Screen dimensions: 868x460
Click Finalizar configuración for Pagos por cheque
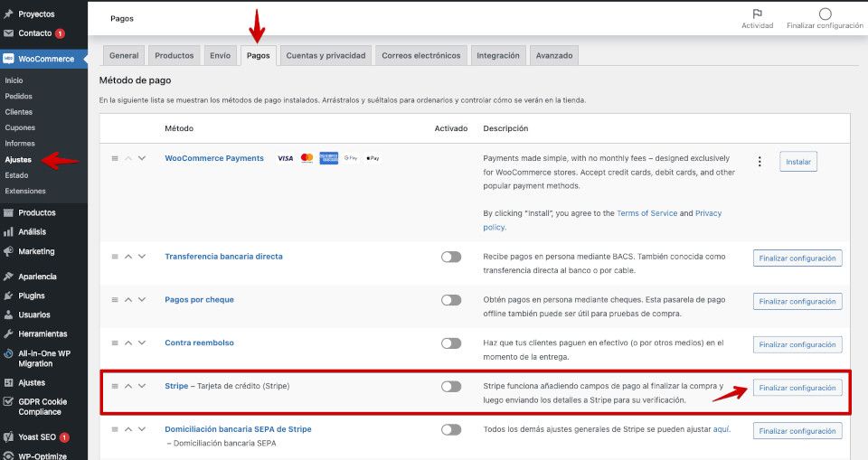pyautogui.click(x=797, y=301)
